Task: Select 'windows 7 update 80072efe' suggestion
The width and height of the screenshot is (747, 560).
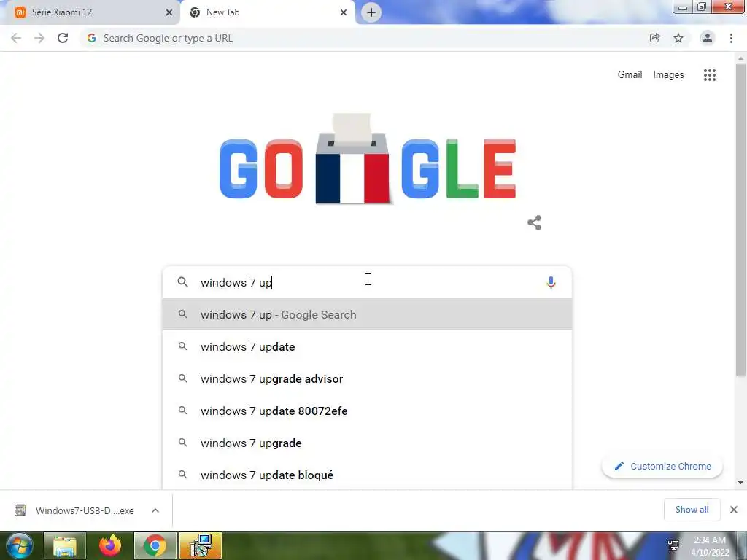Action: tap(367, 411)
